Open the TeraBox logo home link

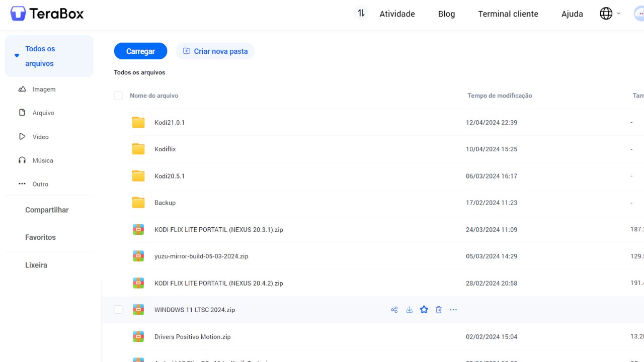pyautogui.click(x=47, y=14)
